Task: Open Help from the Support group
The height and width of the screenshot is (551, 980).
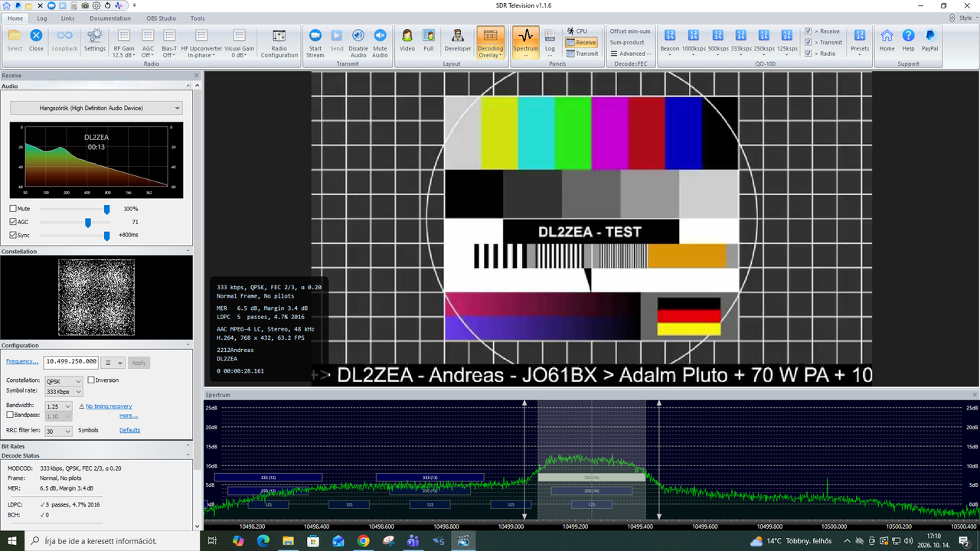Action: (x=908, y=41)
